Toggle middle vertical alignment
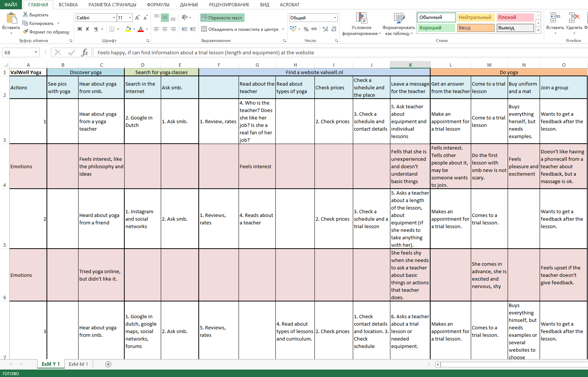 pyautogui.click(x=165, y=17)
